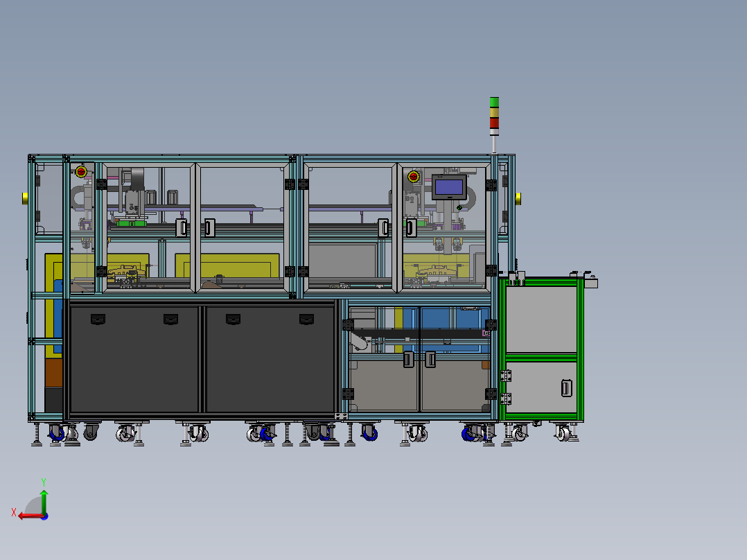Select the red segment of the signal tower light

point(494,123)
